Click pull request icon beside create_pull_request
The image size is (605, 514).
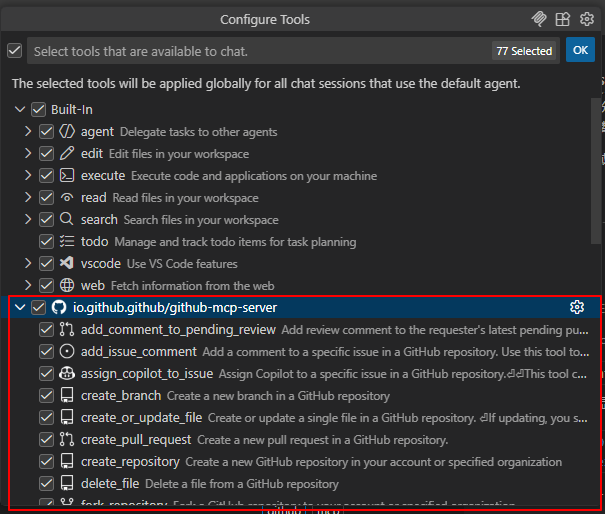[x=67, y=439]
